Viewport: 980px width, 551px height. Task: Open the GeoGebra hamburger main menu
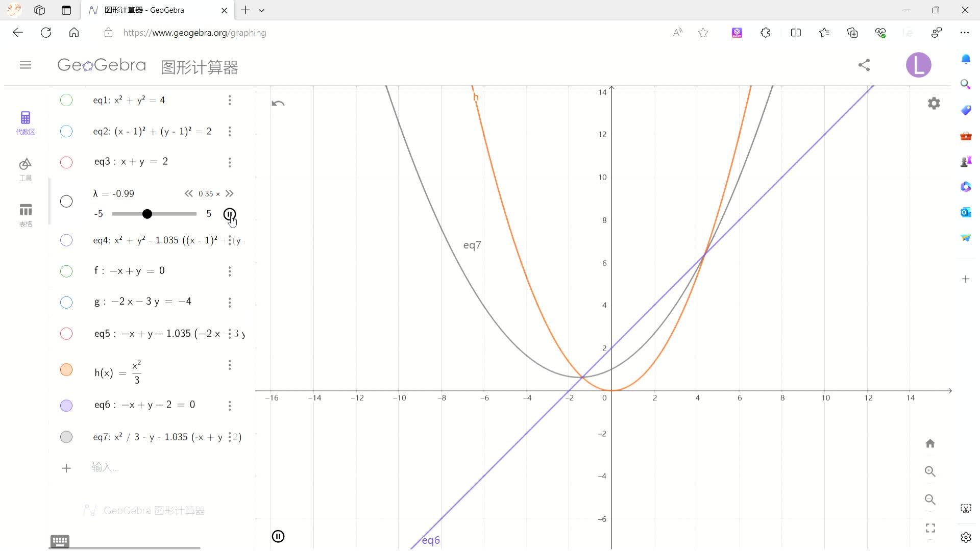pyautogui.click(x=26, y=65)
